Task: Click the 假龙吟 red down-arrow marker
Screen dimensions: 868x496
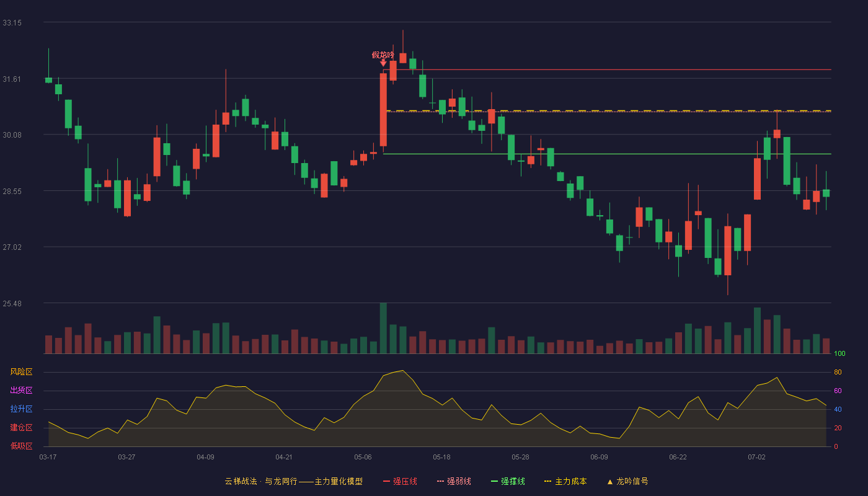Action: point(383,63)
